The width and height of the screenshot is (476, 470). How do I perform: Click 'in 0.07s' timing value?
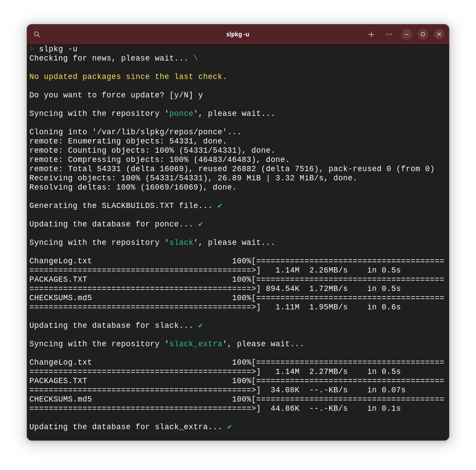(x=386, y=390)
